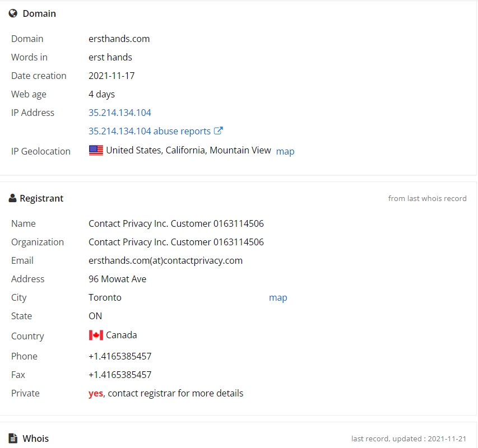The height and width of the screenshot is (448, 478).
Task: Click the date creation value 2021-11-17
Action: [112, 76]
